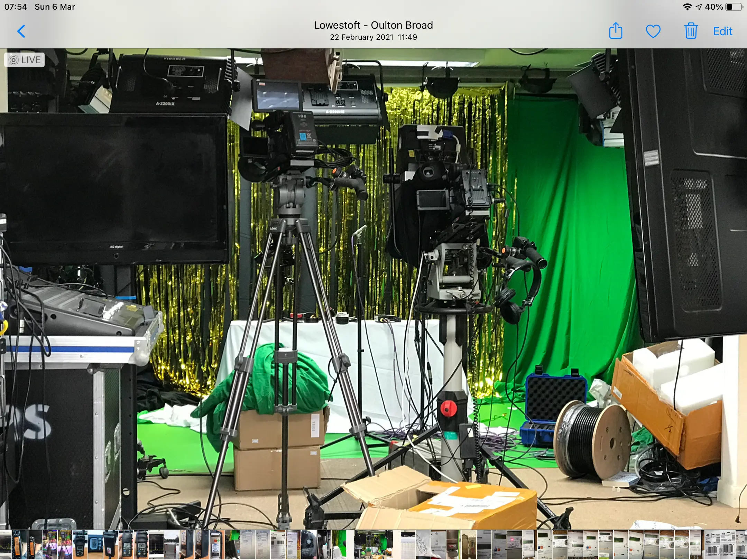Tap the location services arrow icon
747x560 pixels.
(699, 7)
